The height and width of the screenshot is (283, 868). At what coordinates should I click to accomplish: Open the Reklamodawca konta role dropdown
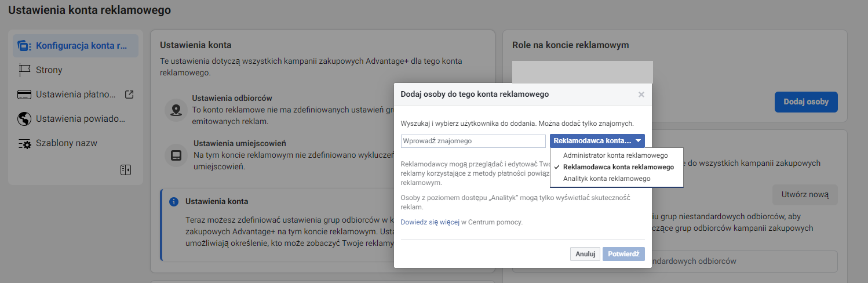[597, 141]
